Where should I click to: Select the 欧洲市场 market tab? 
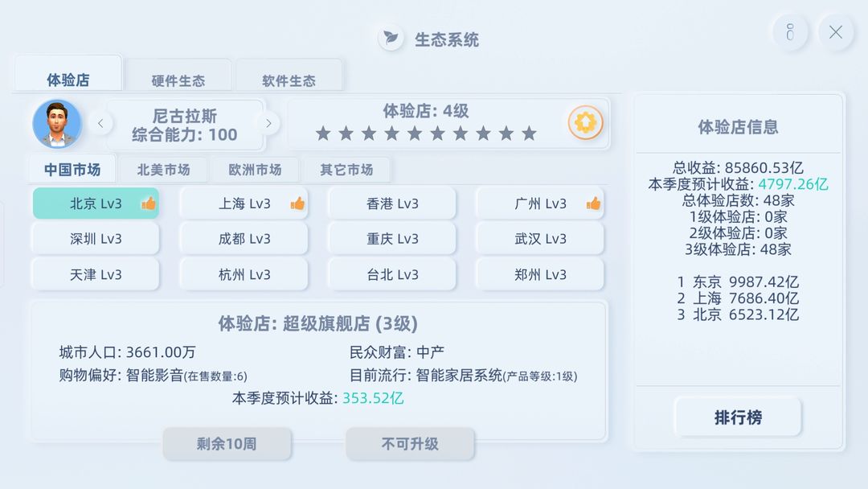255,170
